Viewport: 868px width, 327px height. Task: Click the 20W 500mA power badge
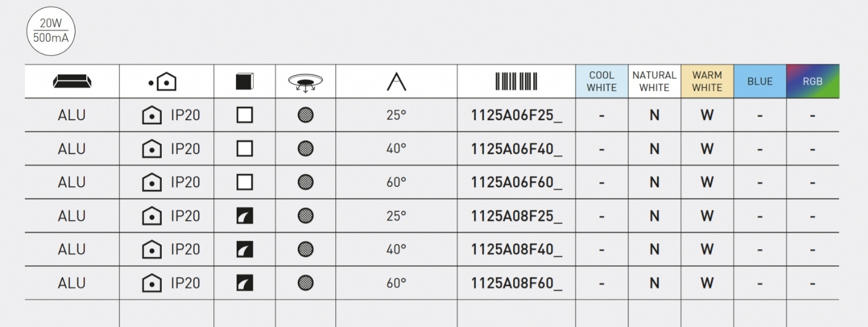point(51,31)
